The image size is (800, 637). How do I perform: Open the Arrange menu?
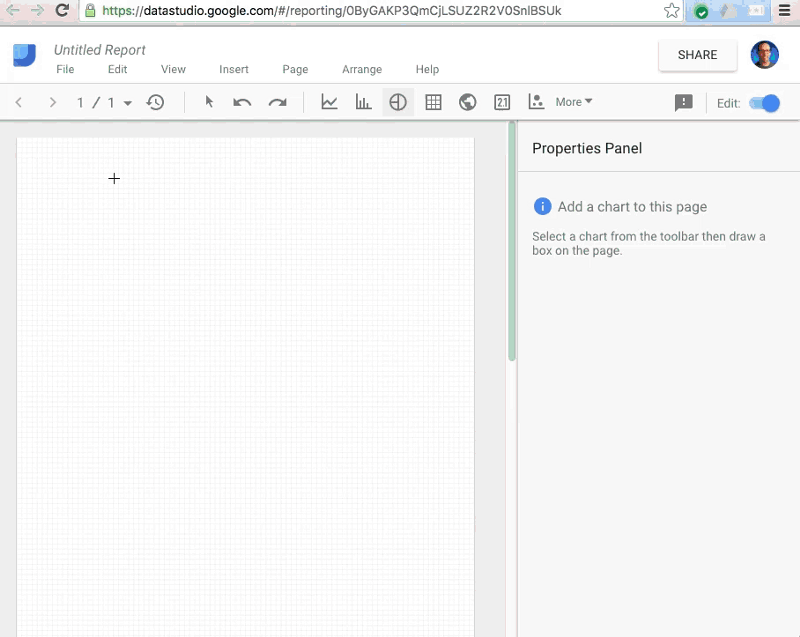tap(362, 70)
